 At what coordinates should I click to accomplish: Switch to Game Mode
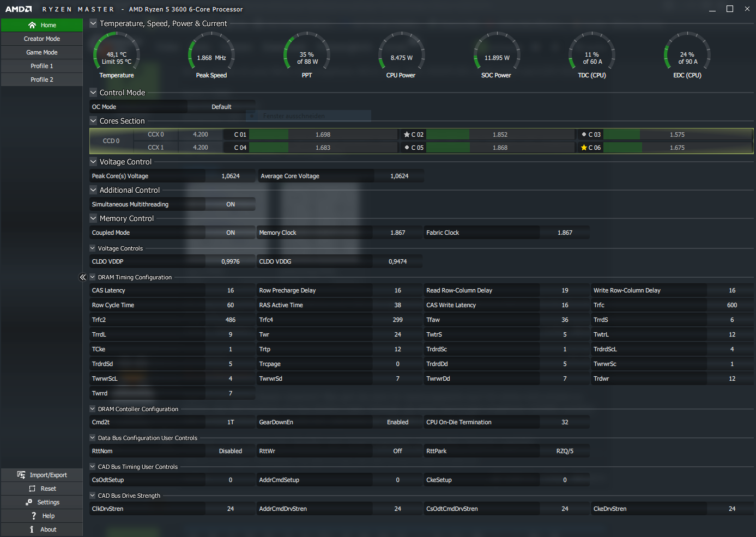[x=42, y=52]
